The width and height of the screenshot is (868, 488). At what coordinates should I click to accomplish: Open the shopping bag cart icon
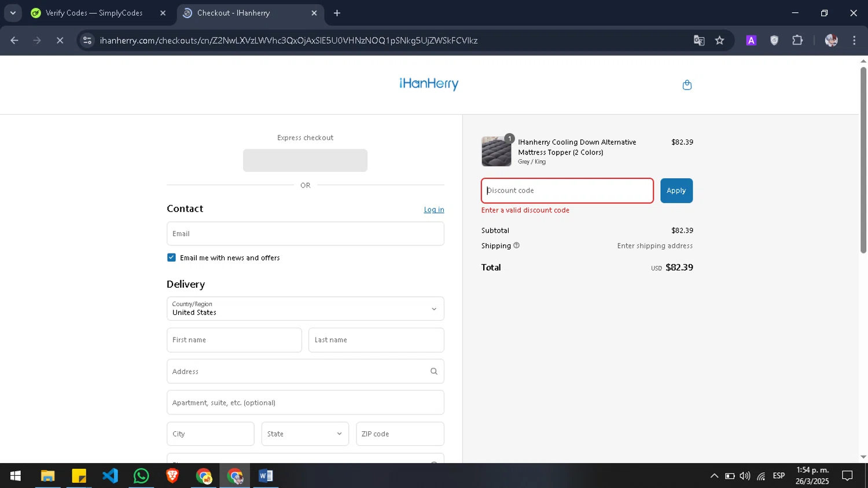(687, 85)
